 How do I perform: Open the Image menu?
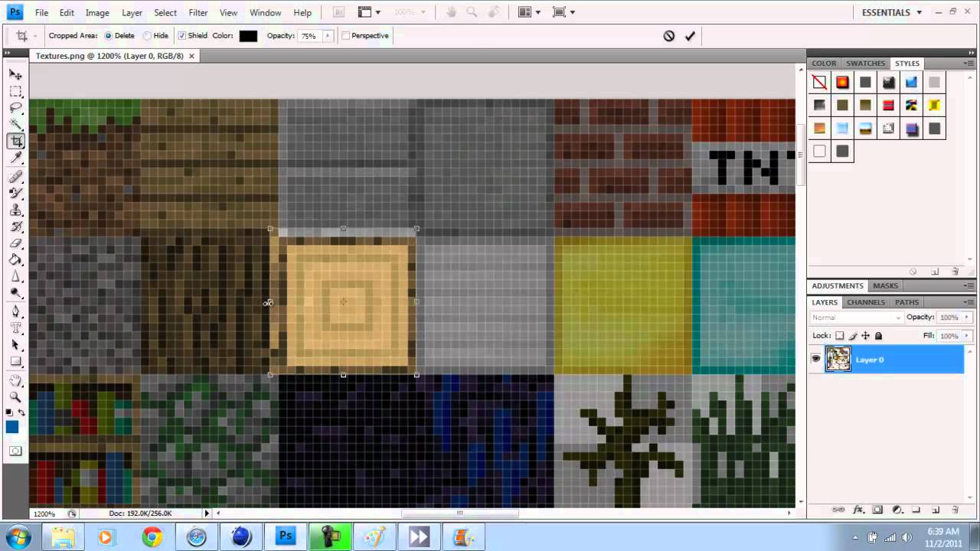(97, 13)
